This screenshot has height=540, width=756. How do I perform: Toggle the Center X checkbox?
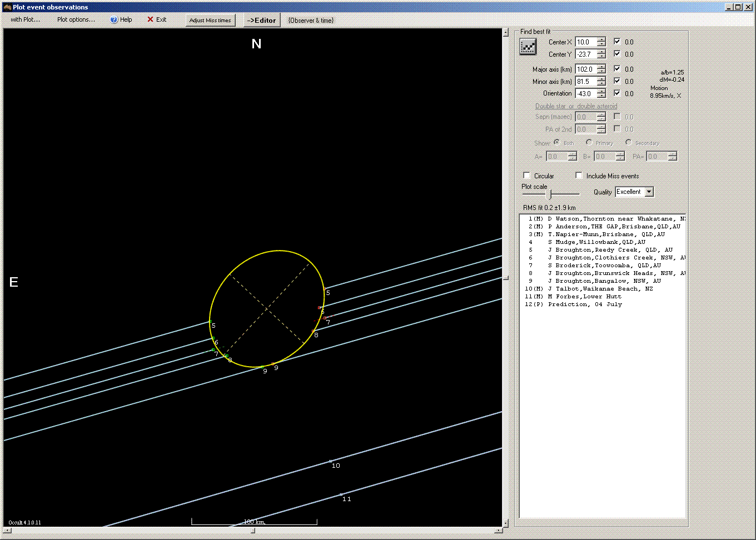(x=617, y=41)
